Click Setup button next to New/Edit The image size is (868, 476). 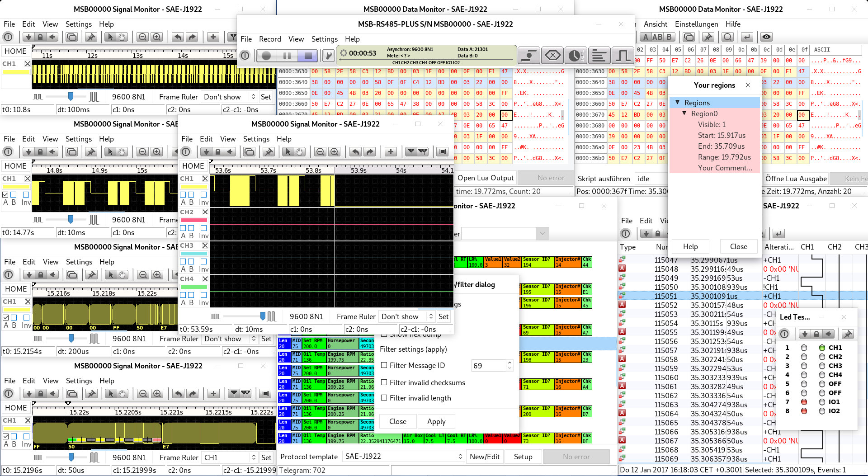(523, 457)
